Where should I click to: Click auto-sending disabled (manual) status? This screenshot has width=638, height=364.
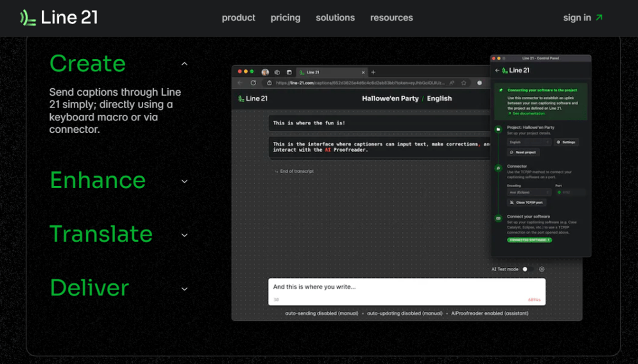(x=322, y=313)
